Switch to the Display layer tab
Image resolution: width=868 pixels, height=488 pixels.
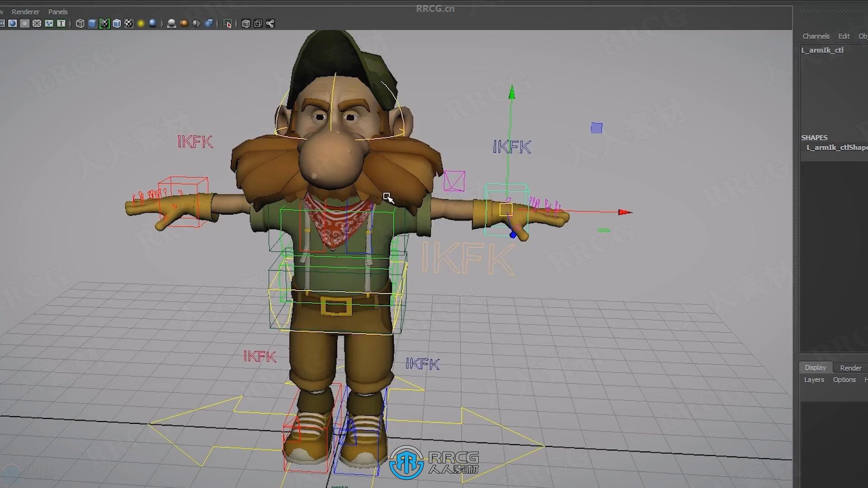pos(815,367)
